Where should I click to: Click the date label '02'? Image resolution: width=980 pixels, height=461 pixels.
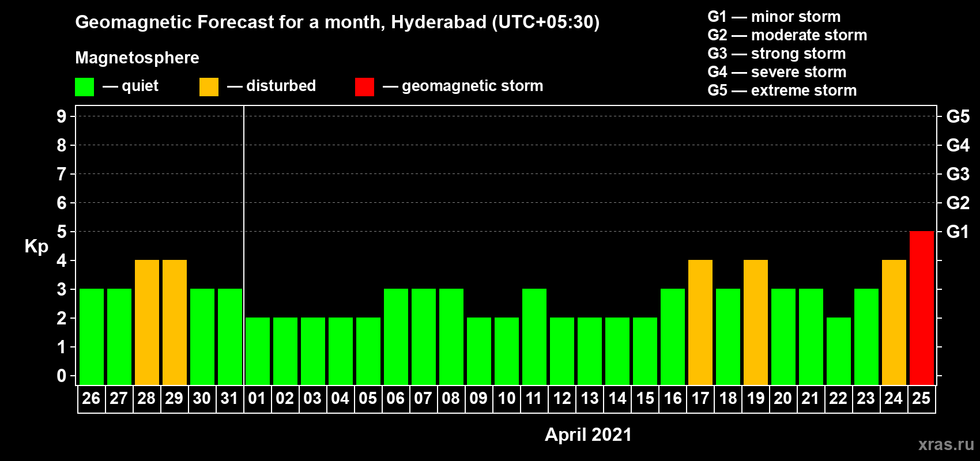[285, 398]
